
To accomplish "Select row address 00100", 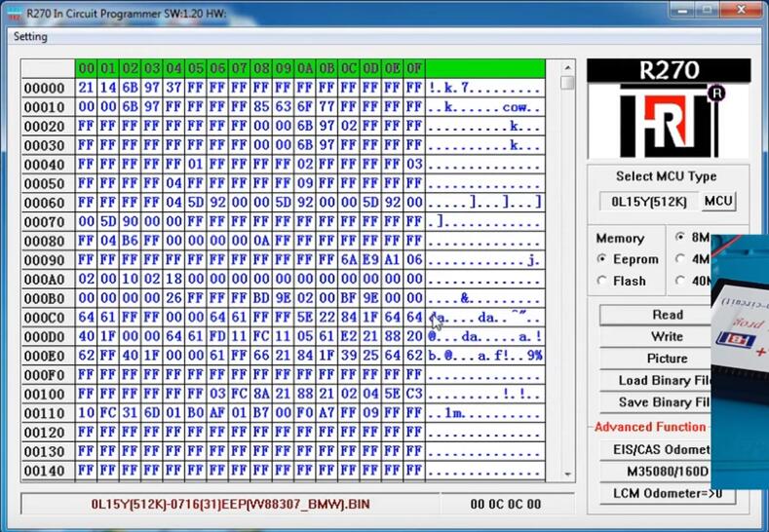I will click(48, 395).
